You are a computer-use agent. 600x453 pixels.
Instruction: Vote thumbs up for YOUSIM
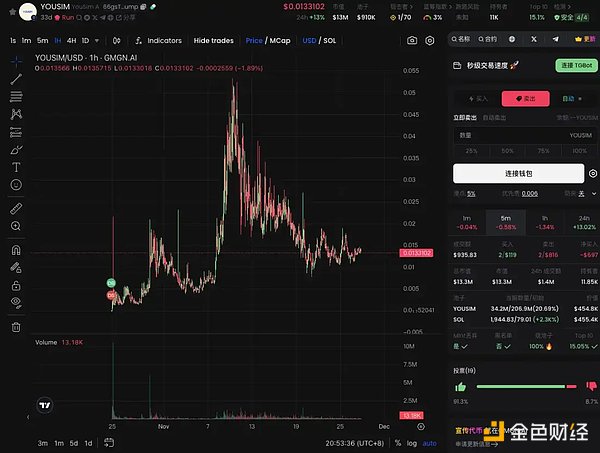click(x=460, y=387)
